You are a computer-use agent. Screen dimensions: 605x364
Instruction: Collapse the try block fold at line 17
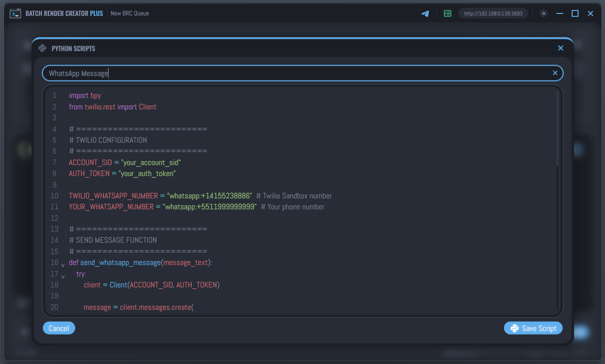point(63,276)
